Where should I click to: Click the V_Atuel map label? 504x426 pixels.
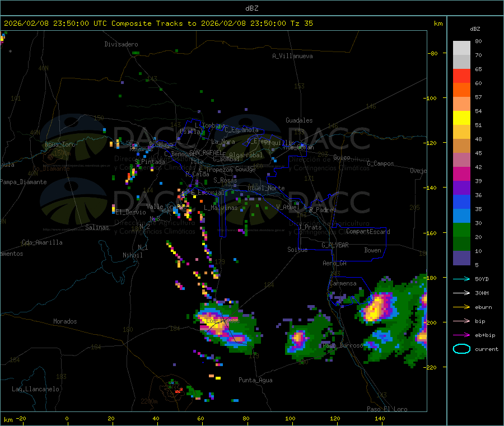tap(288, 207)
